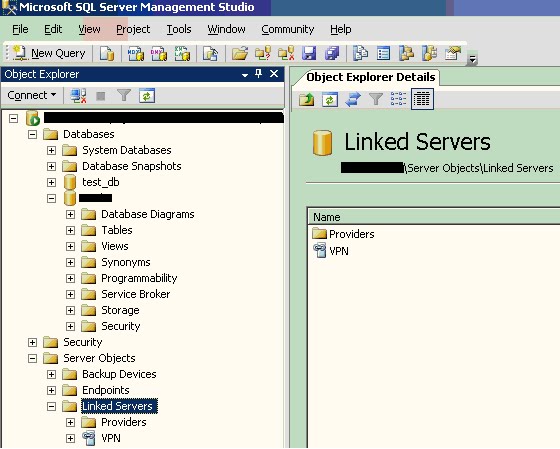Expand System Databases node

pos(51,150)
